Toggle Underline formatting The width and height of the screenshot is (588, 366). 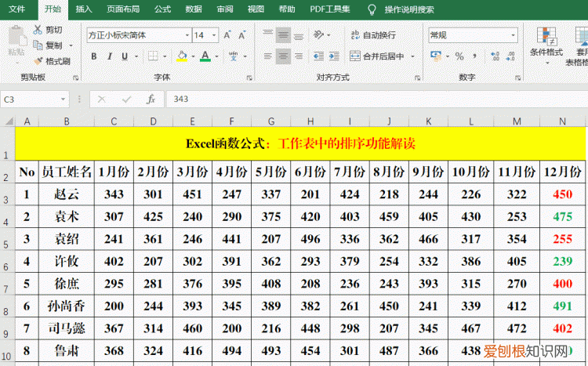pos(125,56)
